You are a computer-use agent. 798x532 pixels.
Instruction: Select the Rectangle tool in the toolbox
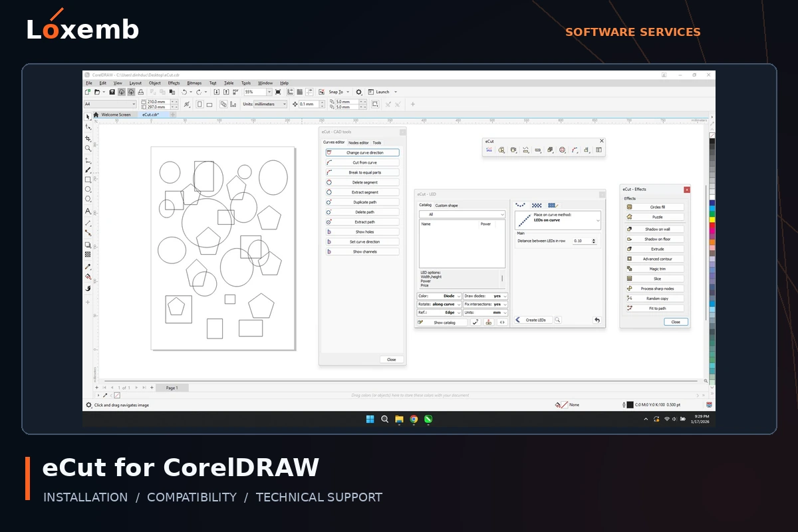coord(87,180)
